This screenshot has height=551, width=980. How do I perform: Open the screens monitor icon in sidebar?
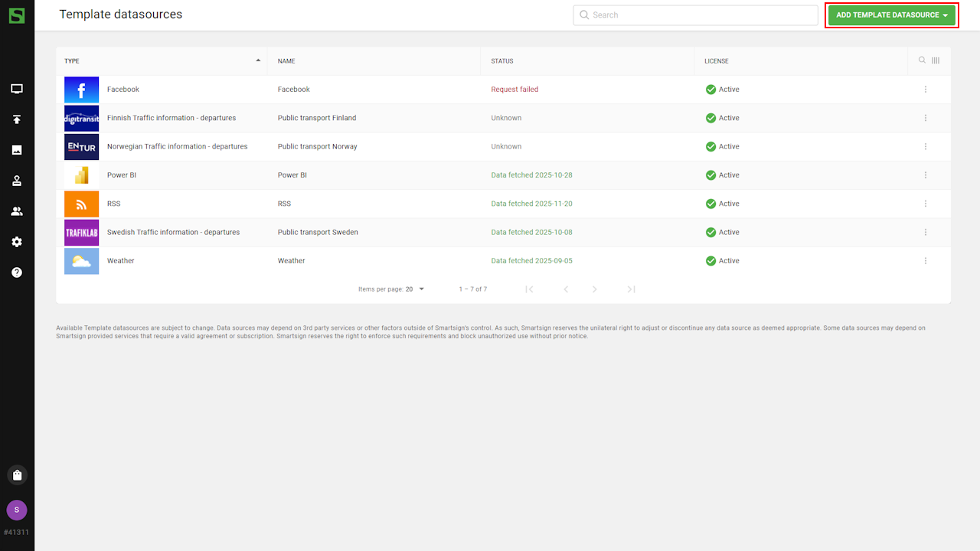click(x=17, y=89)
